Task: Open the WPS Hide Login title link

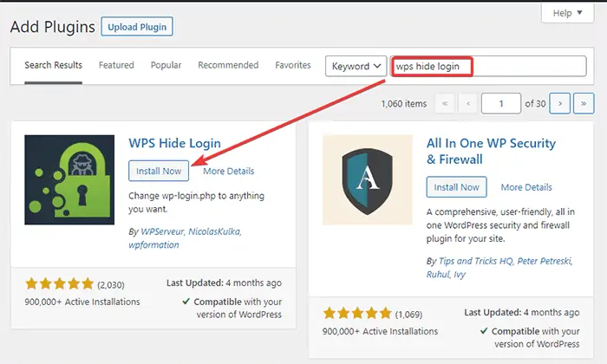Action: pos(174,143)
